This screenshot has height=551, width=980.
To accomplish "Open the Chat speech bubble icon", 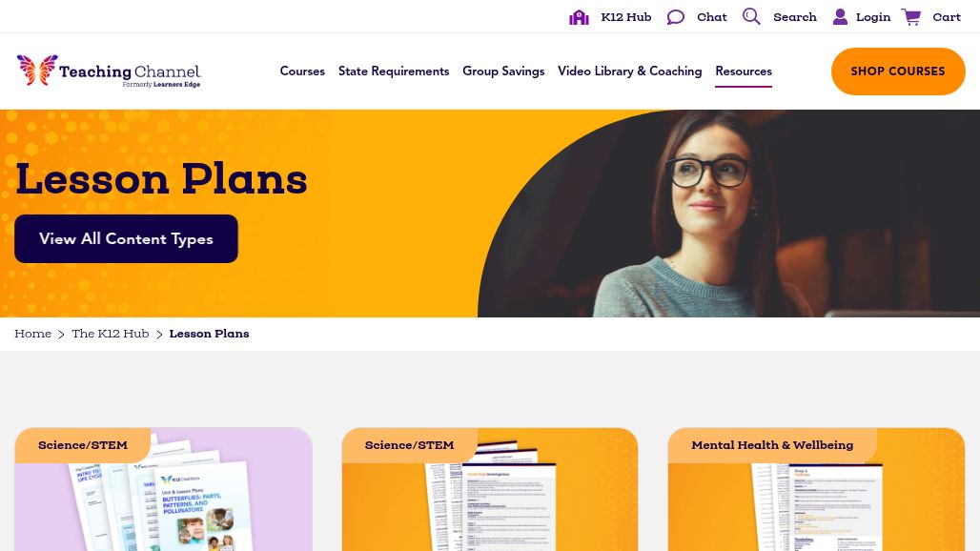I will click(676, 17).
